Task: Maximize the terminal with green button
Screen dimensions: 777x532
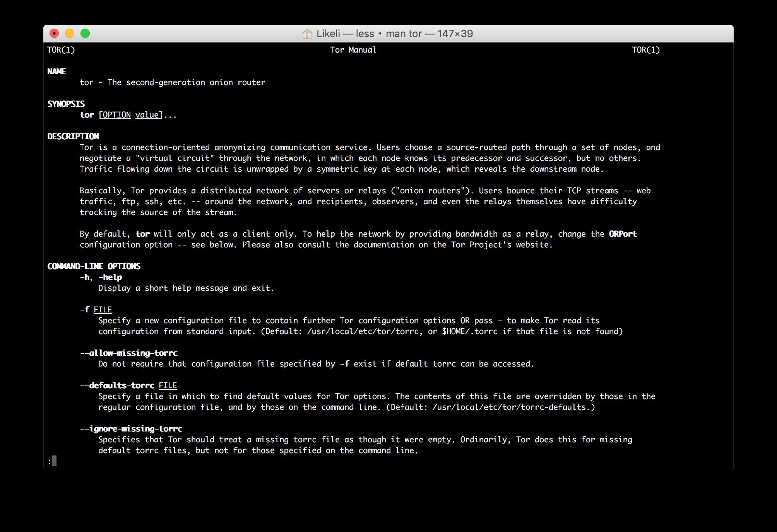Action: pyautogui.click(x=85, y=34)
